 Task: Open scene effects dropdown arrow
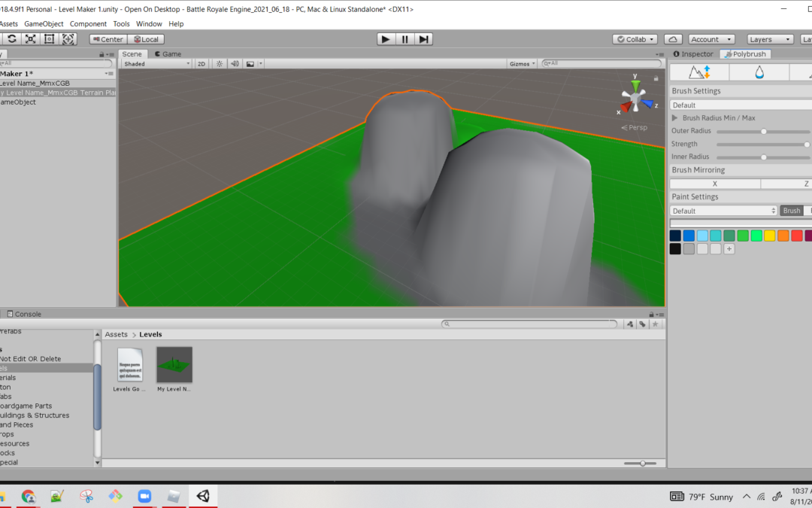pos(260,64)
